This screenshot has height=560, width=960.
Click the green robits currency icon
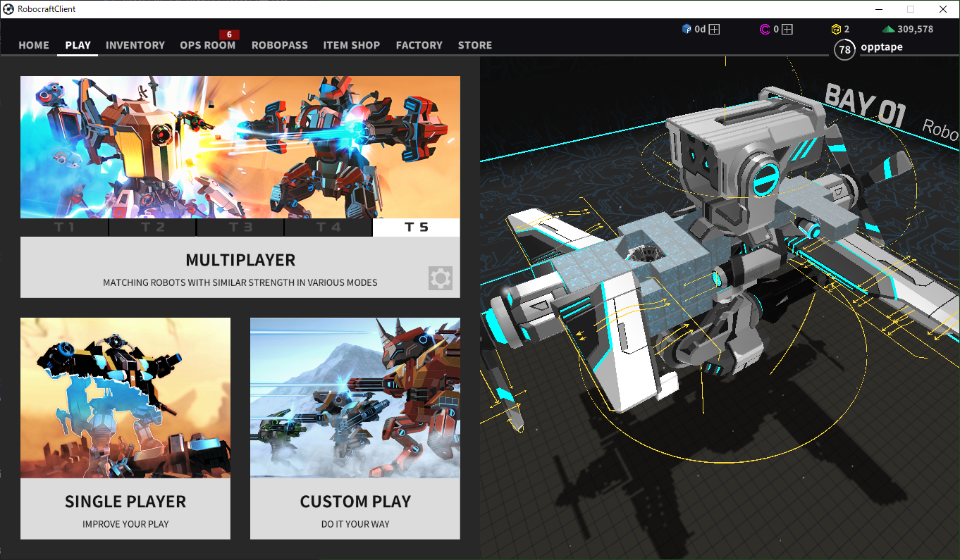[889, 30]
